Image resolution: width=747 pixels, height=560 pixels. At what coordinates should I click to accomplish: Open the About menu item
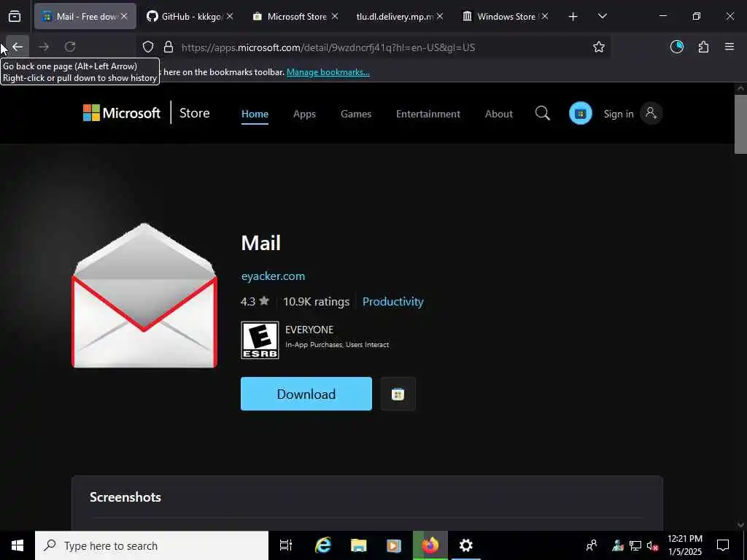click(x=499, y=114)
